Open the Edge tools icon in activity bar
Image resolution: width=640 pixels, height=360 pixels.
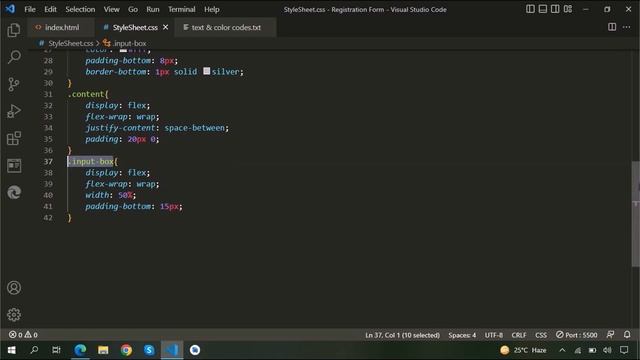point(14,192)
